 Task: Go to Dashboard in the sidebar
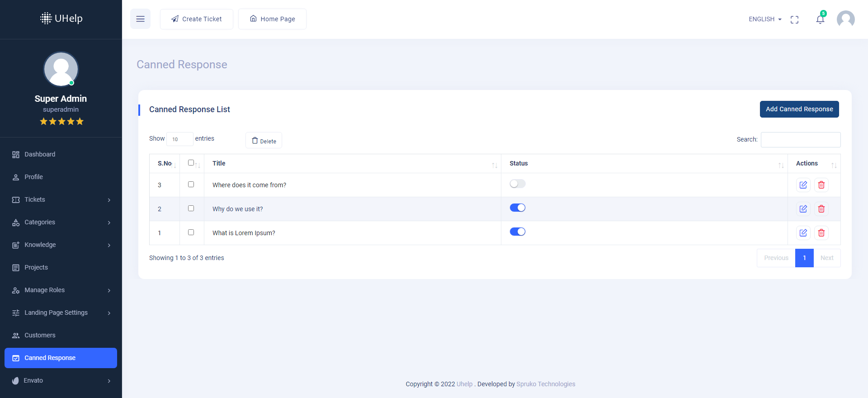[40, 154]
